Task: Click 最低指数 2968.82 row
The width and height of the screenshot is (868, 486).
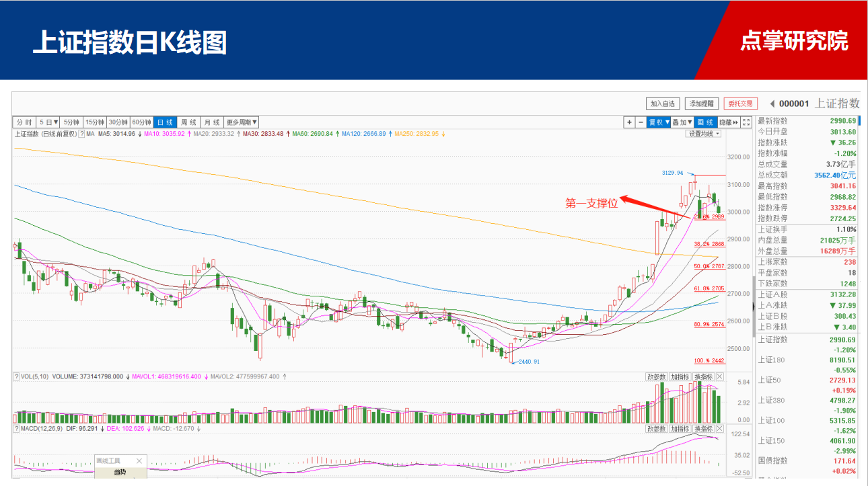Action: 807,196
